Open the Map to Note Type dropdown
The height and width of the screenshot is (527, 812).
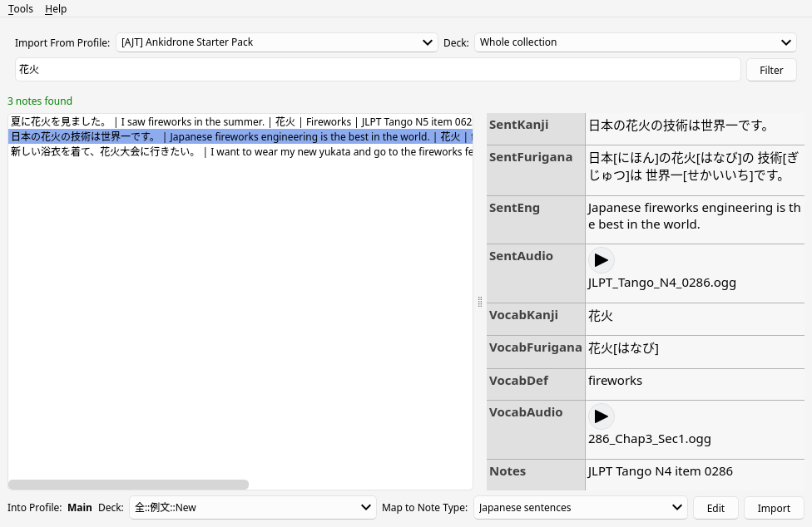coord(580,507)
